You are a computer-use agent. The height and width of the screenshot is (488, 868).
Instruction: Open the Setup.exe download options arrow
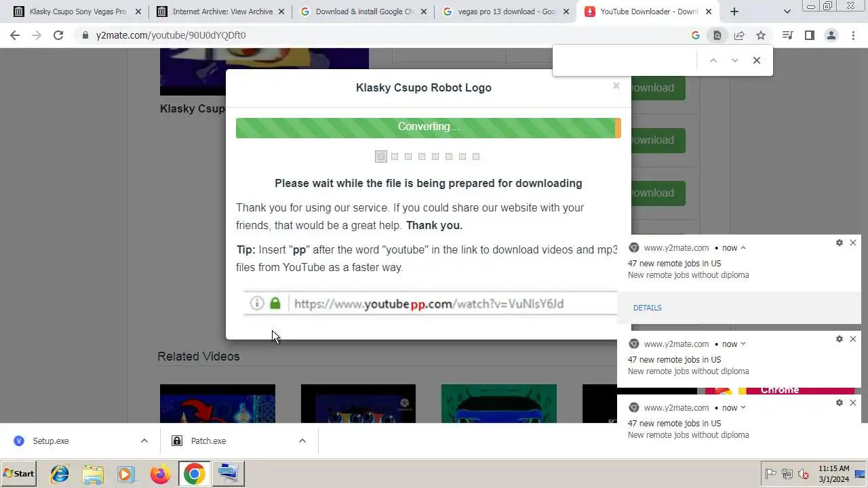point(144,441)
